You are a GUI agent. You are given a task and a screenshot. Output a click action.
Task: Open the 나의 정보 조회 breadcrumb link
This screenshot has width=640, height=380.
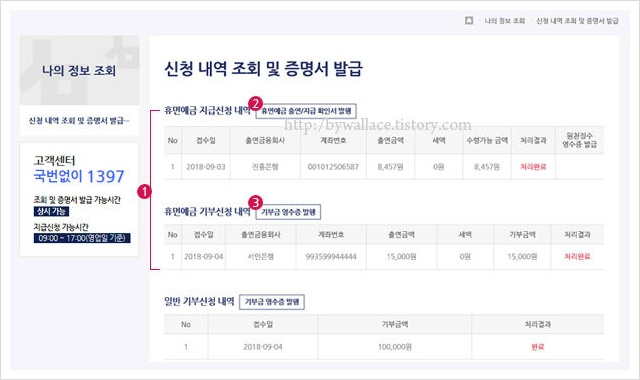[x=504, y=21]
